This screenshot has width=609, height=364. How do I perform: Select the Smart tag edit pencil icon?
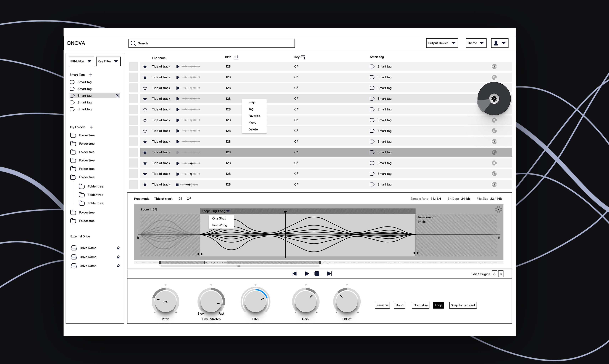click(117, 96)
